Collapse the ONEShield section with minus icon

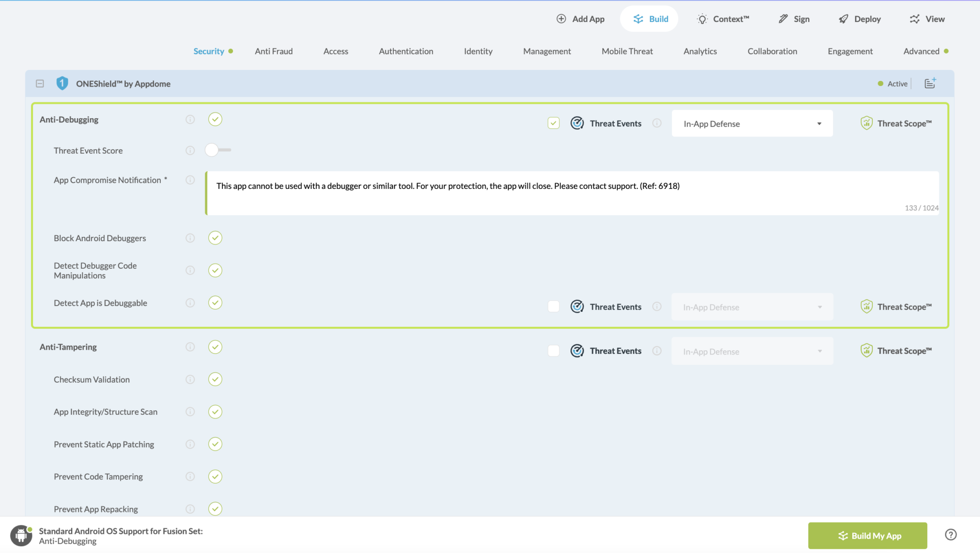click(x=40, y=84)
